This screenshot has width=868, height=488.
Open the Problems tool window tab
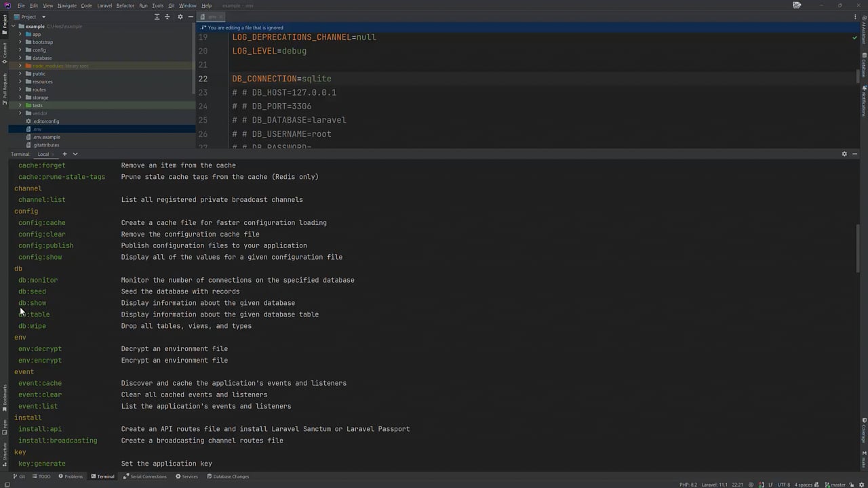71,476
